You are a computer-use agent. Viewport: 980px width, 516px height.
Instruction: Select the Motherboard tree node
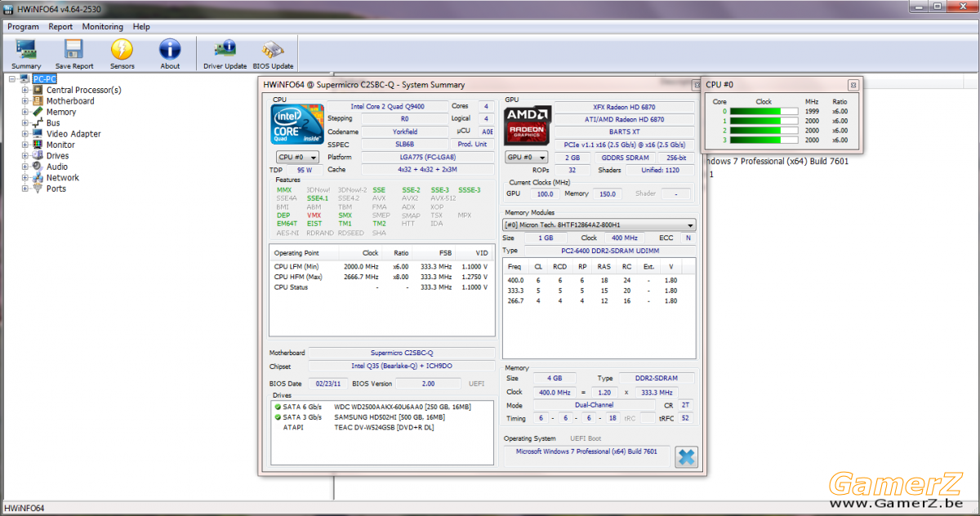(x=70, y=101)
